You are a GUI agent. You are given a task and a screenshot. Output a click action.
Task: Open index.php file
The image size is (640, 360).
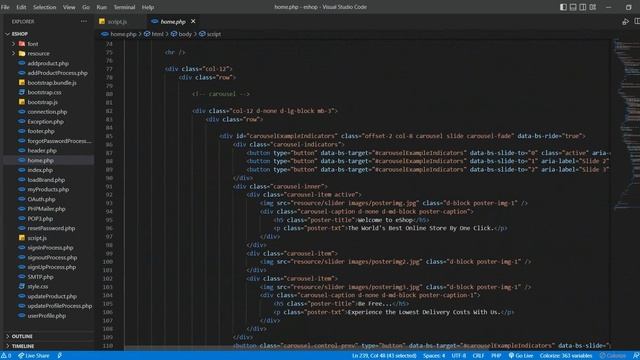(x=40, y=170)
